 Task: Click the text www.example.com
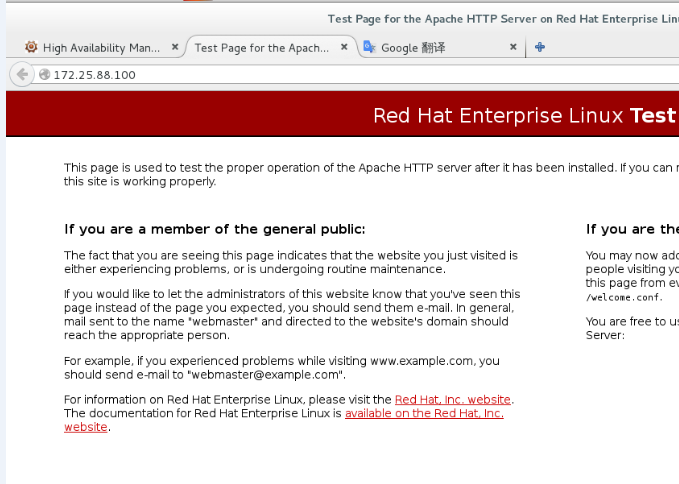421,361
